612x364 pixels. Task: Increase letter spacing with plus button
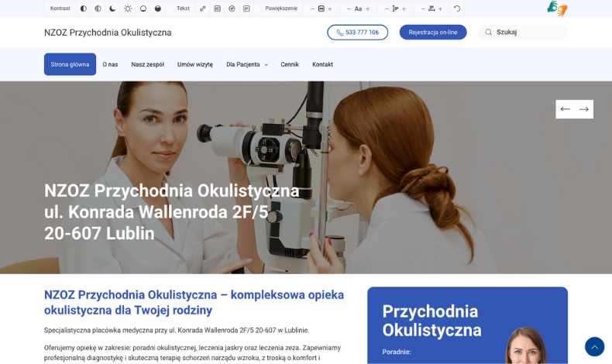coord(440,9)
